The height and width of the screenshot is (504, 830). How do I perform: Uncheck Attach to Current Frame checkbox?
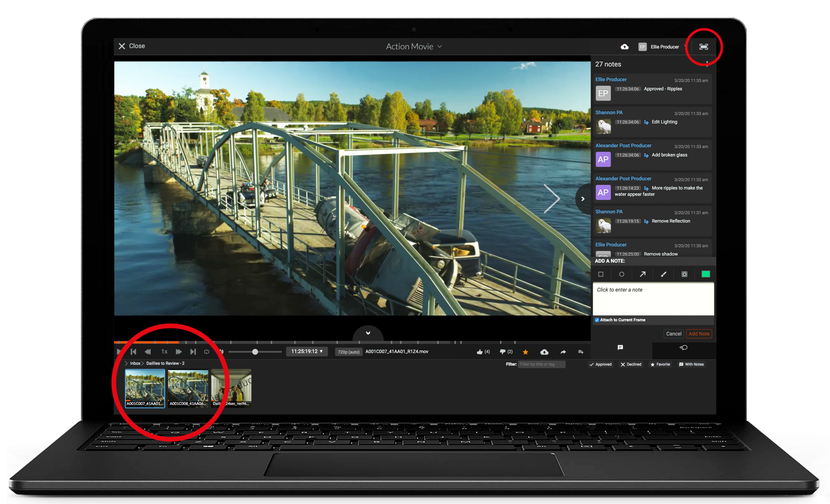pyautogui.click(x=597, y=320)
